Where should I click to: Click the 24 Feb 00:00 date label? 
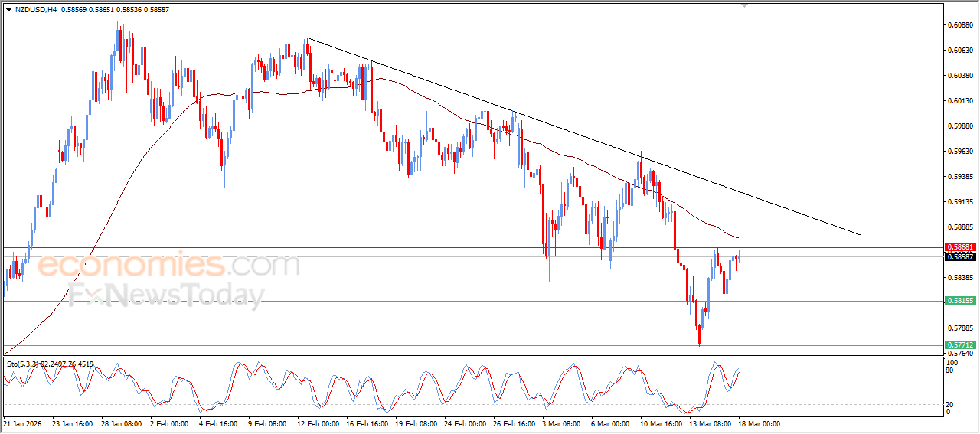click(x=465, y=423)
